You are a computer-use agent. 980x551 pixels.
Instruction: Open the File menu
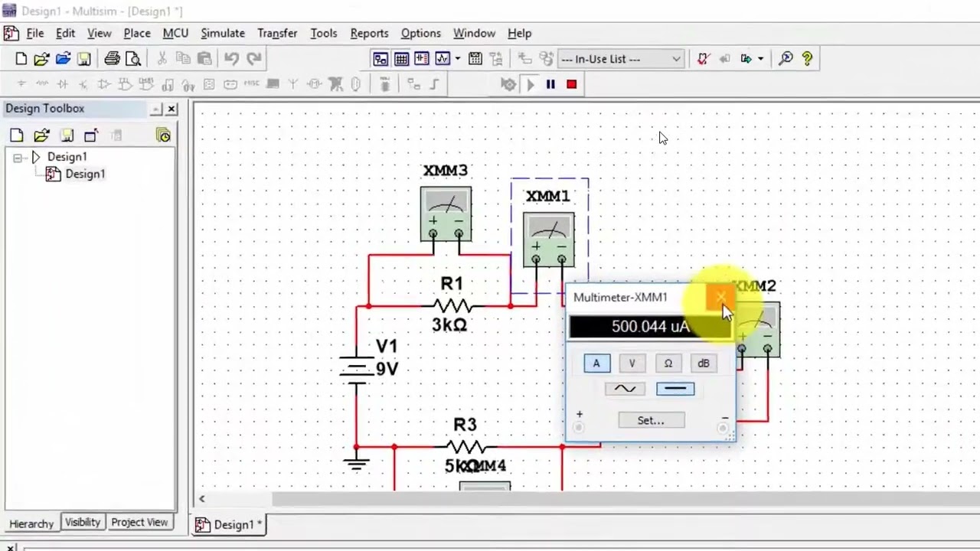click(x=35, y=33)
